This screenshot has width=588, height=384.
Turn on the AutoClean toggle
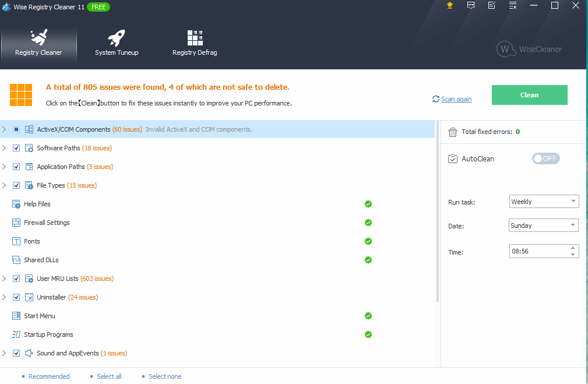click(545, 158)
